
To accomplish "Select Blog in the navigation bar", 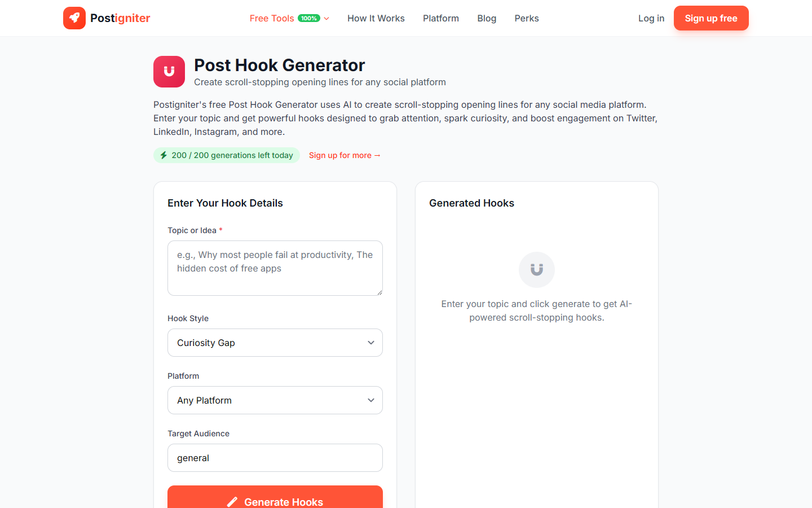I will coord(486,18).
